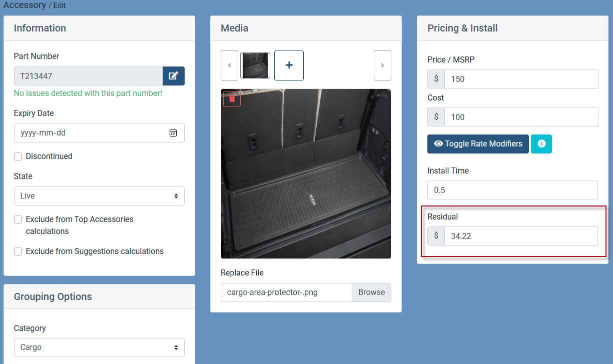Expand the Category dropdown showing Cargo
The image size is (613, 364).
point(99,347)
